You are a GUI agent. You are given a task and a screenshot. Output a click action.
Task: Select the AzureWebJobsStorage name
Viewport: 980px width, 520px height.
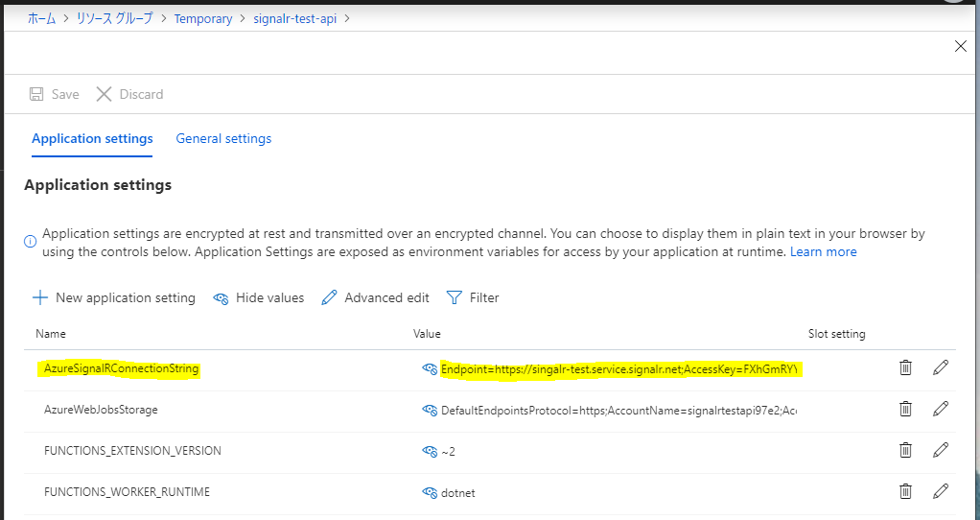pyautogui.click(x=101, y=410)
